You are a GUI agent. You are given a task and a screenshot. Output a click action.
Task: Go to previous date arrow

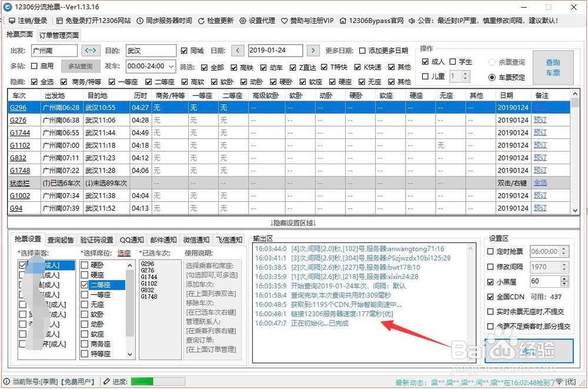click(x=238, y=50)
